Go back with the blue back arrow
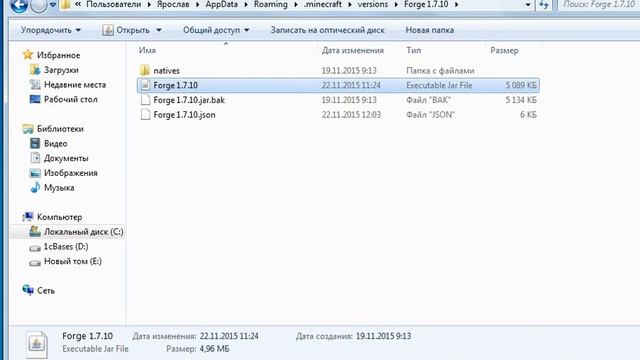Viewport: 640px width, 360px height. pos(19,5)
